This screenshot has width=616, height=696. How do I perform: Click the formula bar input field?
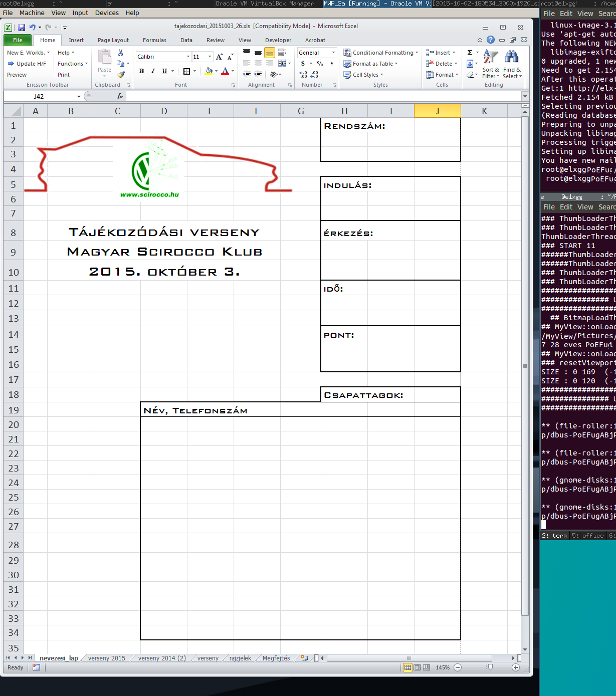324,96
